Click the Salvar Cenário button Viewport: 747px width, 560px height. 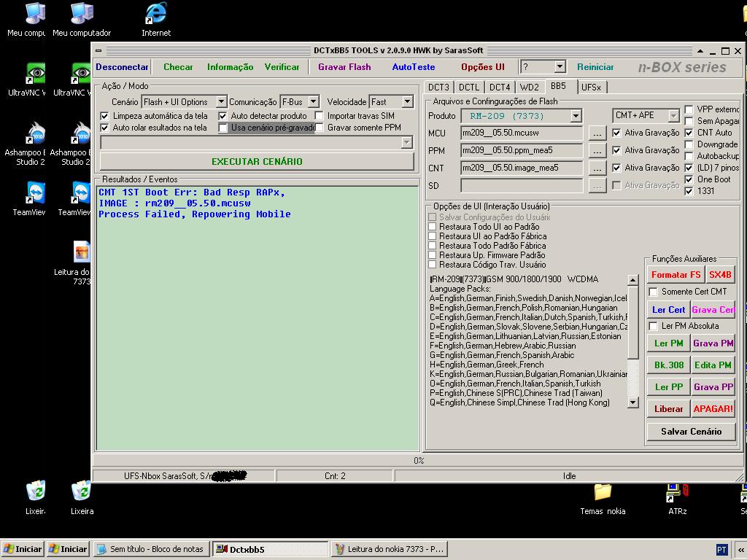691,432
